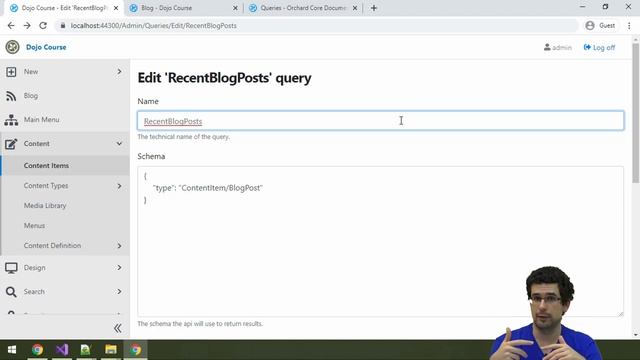Collapse the admin sidebar with double chevron
This screenshot has height=360, width=640.
click(118, 328)
